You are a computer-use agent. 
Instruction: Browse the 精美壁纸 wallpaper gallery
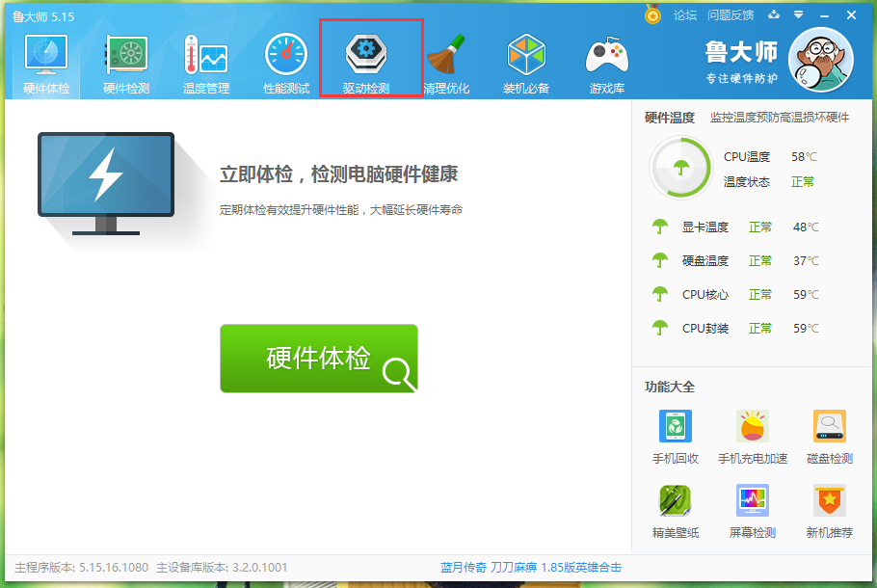[x=674, y=510]
